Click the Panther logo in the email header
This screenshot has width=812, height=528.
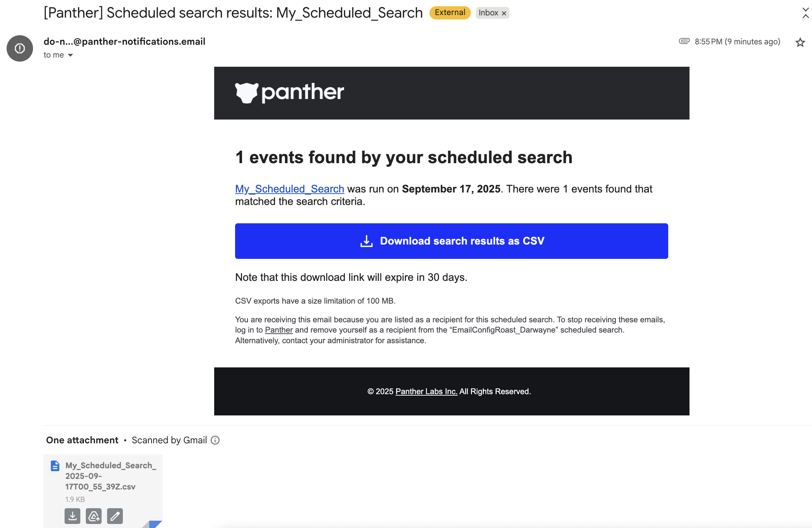(289, 92)
